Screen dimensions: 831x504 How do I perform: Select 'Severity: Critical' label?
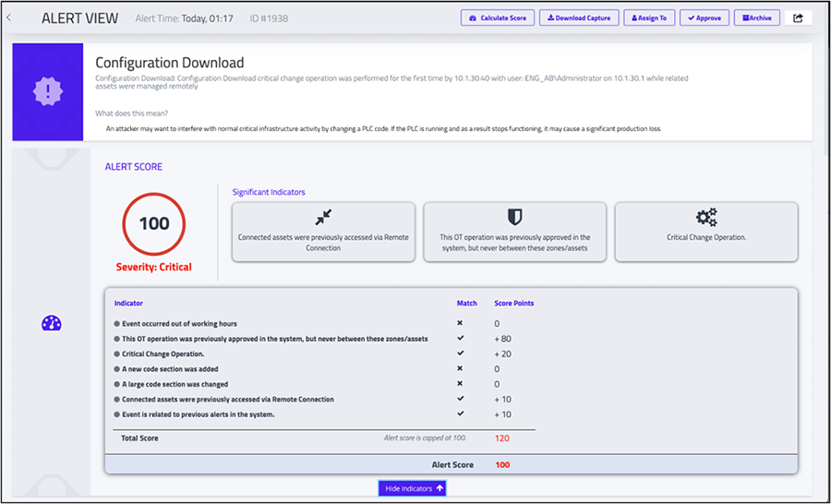click(x=153, y=267)
